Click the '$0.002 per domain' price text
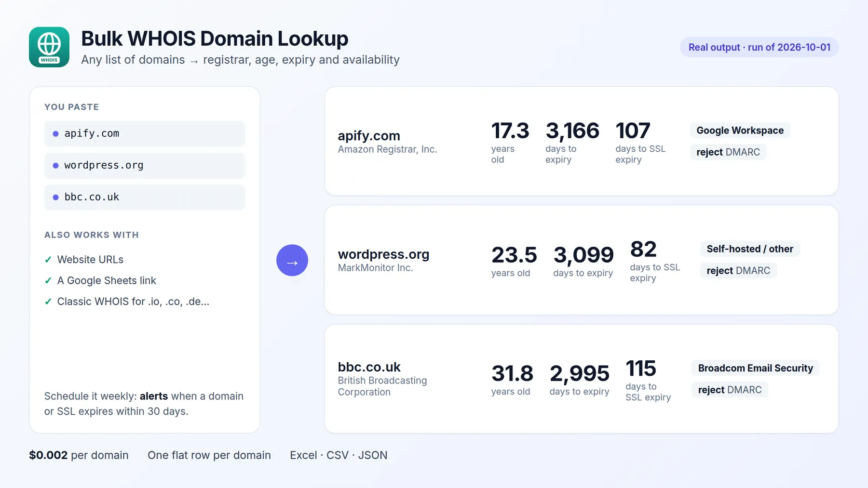 pyautogui.click(x=79, y=455)
